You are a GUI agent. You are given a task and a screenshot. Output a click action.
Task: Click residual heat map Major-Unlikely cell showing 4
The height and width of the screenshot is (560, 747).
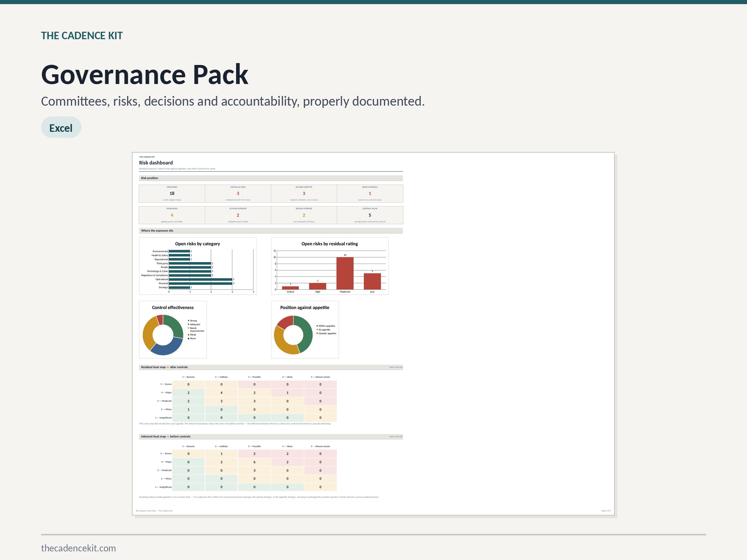tap(221, 393)
